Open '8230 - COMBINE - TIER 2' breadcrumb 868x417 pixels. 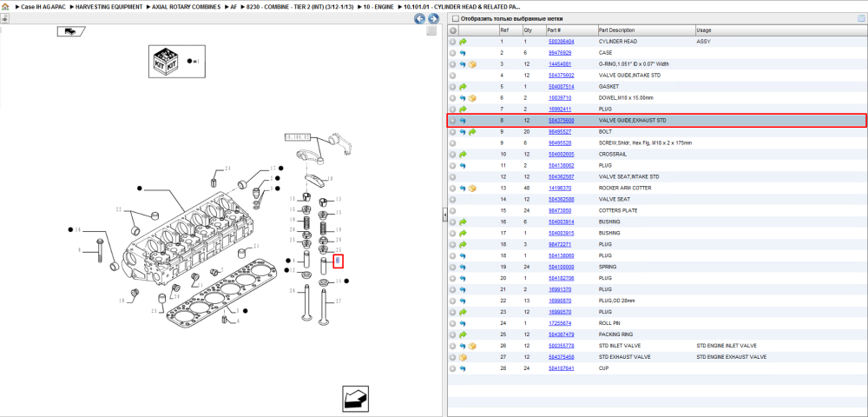pyautogui.click(x=299, y=7)
